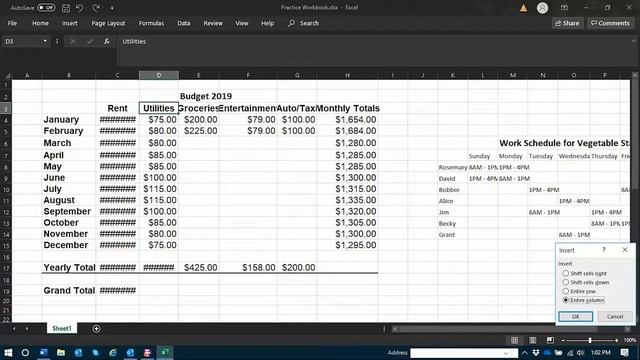640x360 pixels.
Task: Save the workbook using the Save icon
Action: [x=66, y=8]
